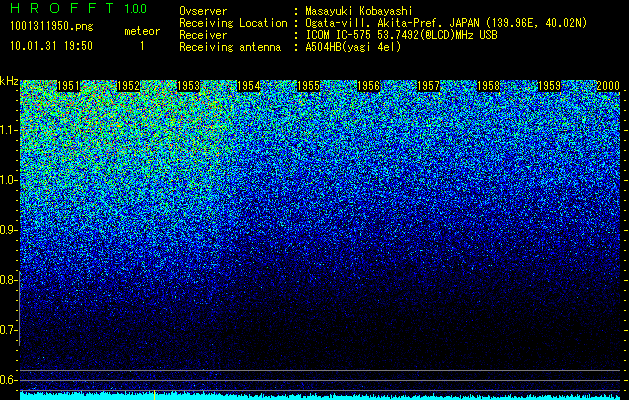Click the meteor count value 1

[142, 46]
